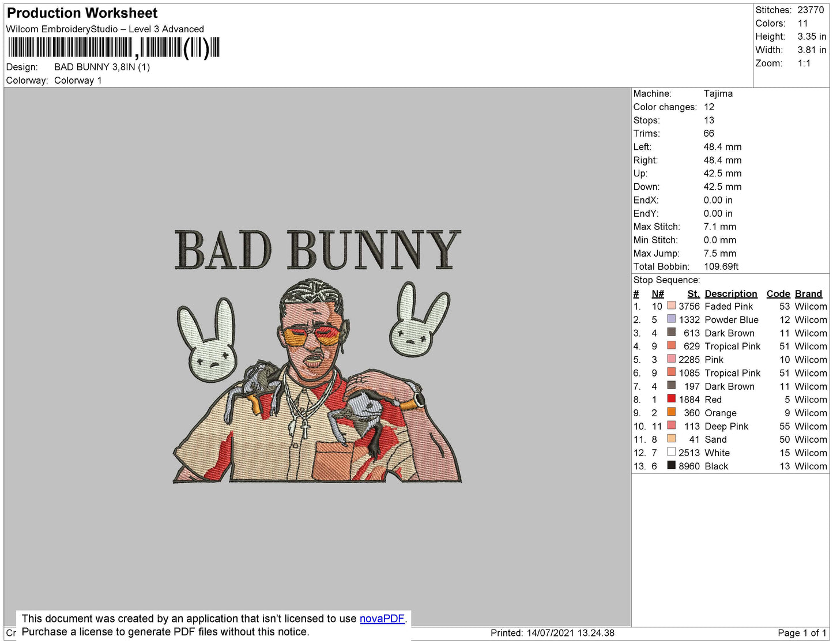Click the Height value '3.35 in'
The height and width of the screenshot is (644, 833).
[x=812, y=36]
